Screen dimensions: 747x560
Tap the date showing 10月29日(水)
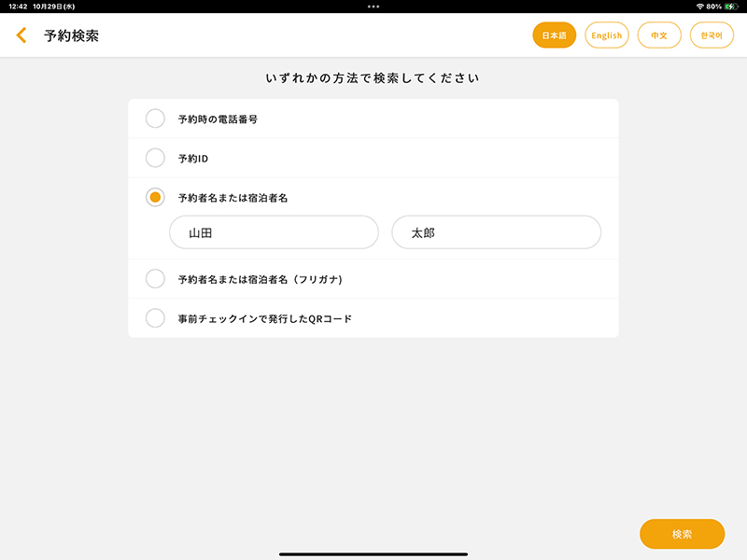coord(54,8)
